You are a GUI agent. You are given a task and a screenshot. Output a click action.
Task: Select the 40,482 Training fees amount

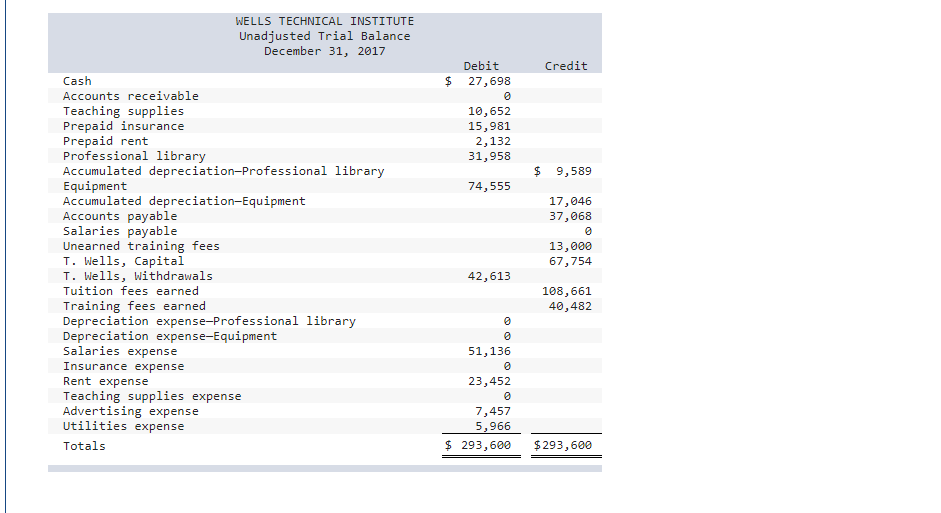tap(570, 306)
